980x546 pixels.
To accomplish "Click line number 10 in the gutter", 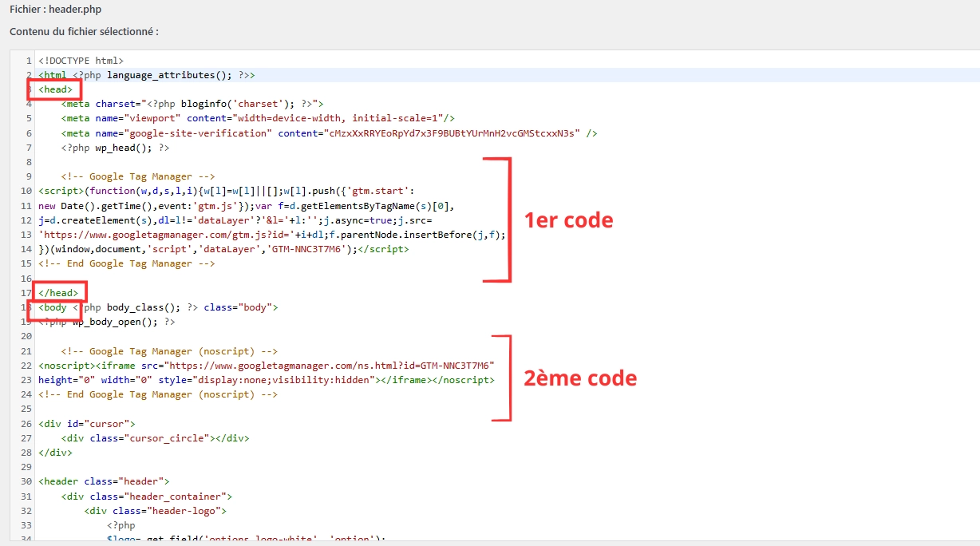I will (25, 190).
